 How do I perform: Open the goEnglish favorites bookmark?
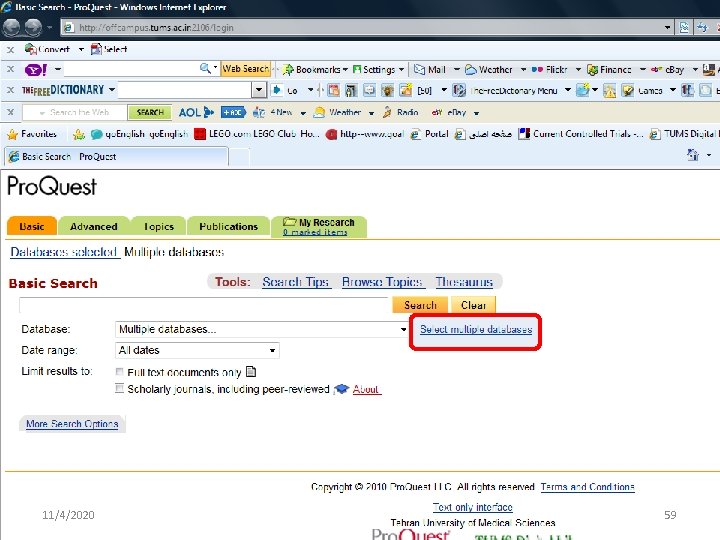tap(140, 134)
